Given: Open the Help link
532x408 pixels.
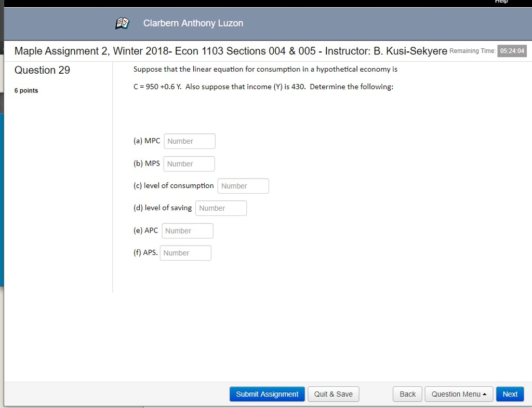Looking at the screenshot, I should [x=500, y=2].
